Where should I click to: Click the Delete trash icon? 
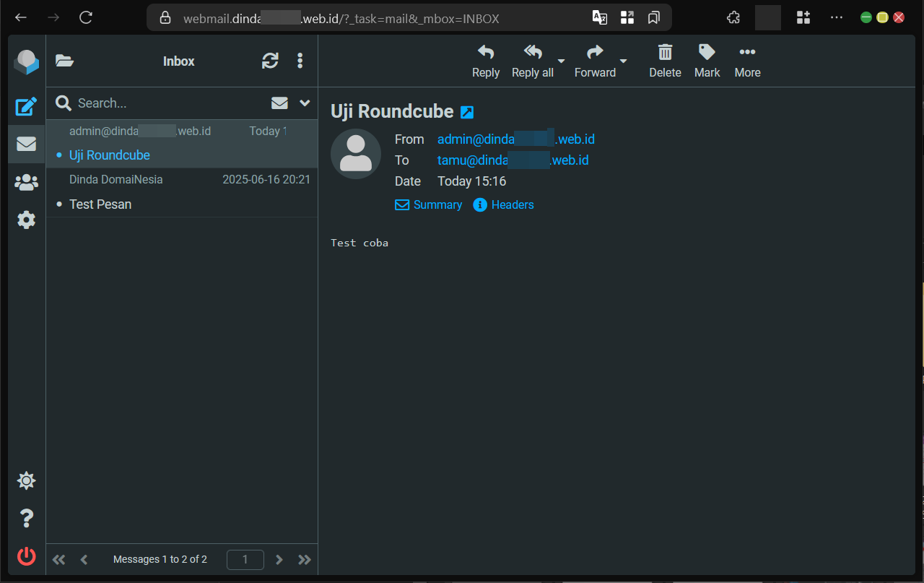coord(665,61)
